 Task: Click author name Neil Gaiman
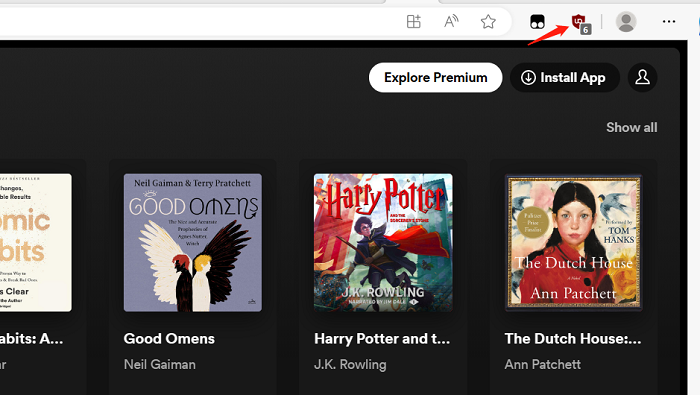click(x=159, y=364)
